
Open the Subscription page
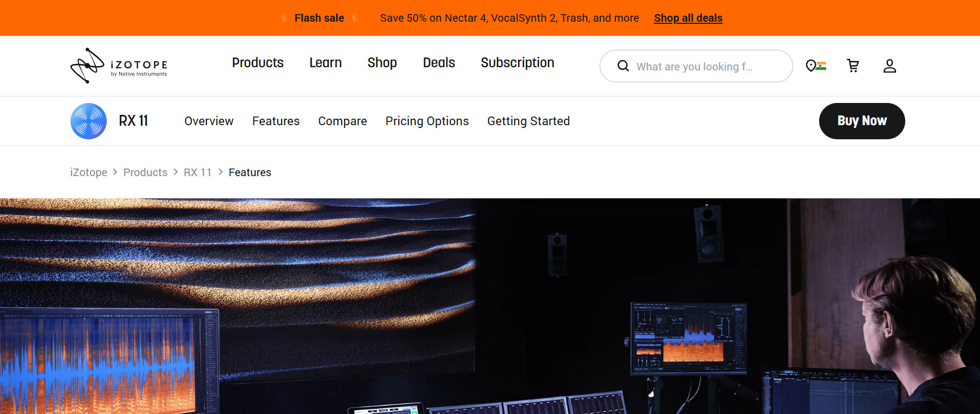point(517,63)
